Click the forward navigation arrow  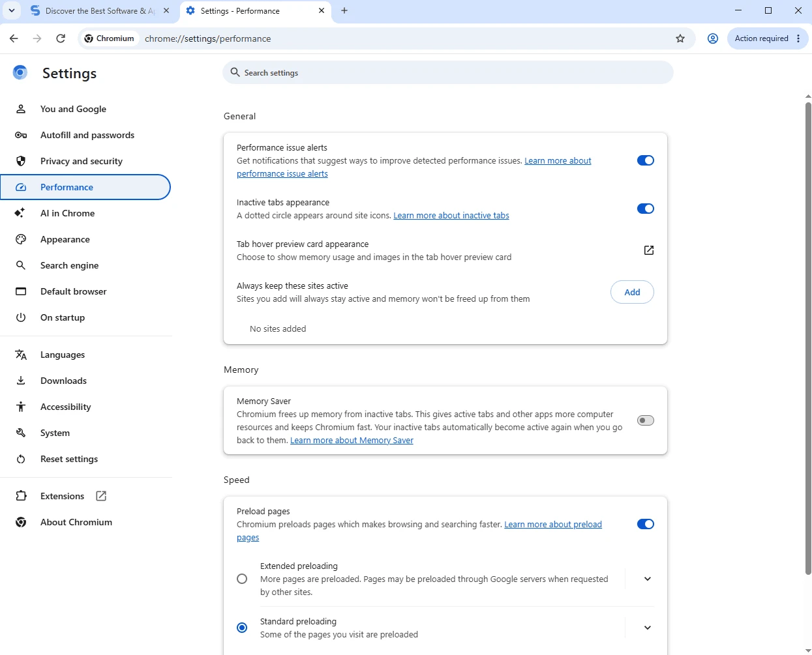[37, 38]
